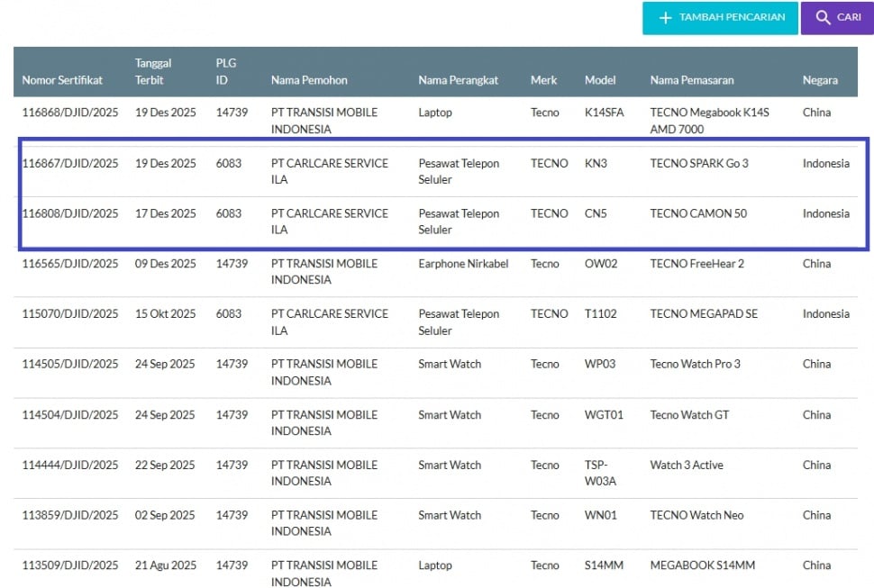Click the plus icon on Tambah Pencarian

pyautogui.click(x=666, y=18)
